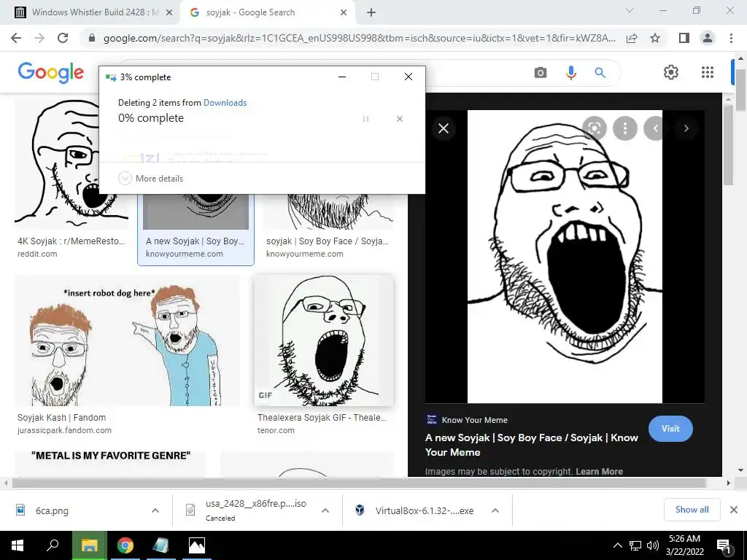Close the image preview panel
The image size is (747, 560).
coord(444,128)
